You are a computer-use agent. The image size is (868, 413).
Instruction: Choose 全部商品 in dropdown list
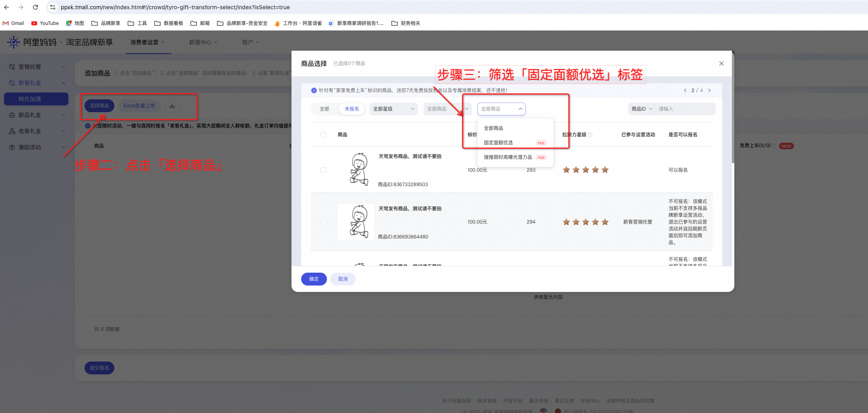tap(515, 128)
